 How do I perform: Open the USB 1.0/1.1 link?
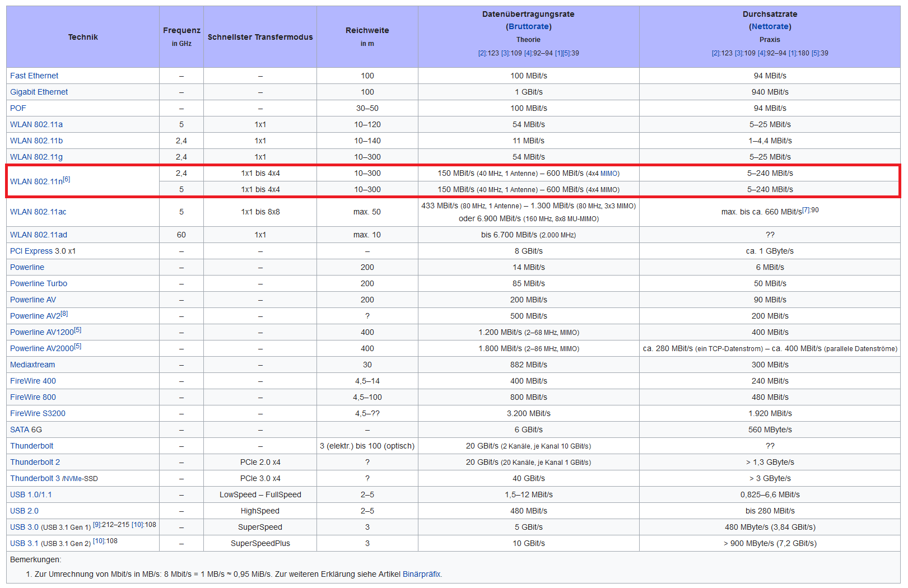(x=31, y=494)
